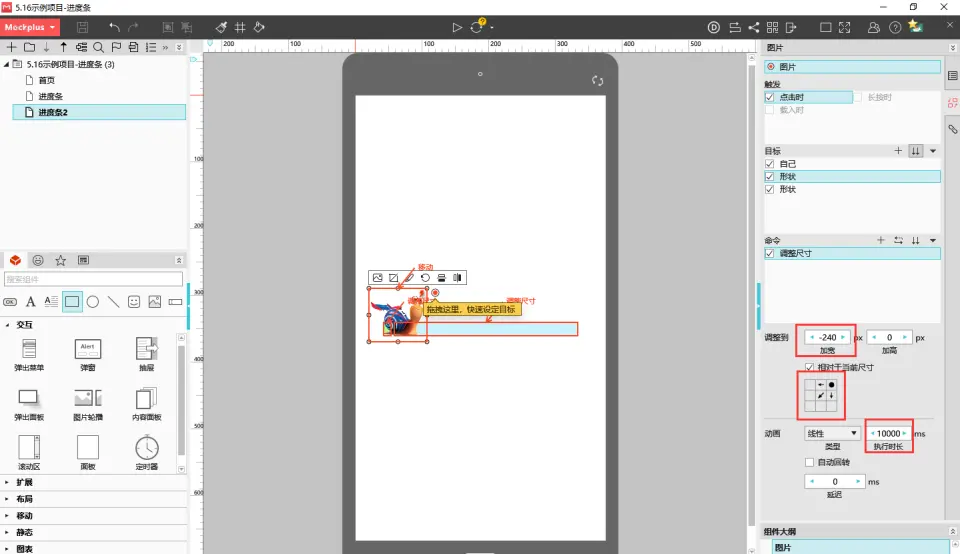Switch to the emoji icon library tab

click(x=38, y=260)
